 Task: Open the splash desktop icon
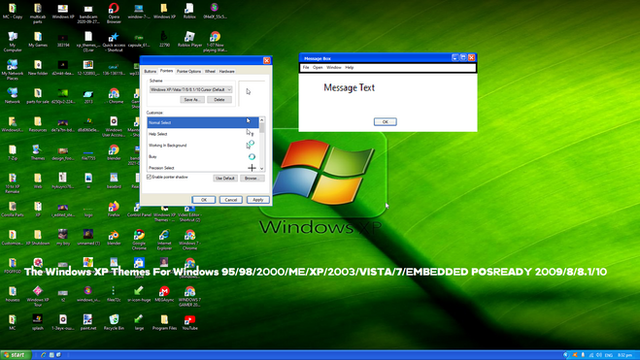38,322
